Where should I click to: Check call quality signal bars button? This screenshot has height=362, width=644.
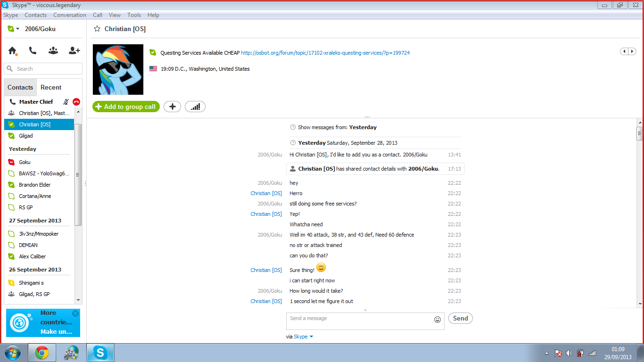point(195,107)
